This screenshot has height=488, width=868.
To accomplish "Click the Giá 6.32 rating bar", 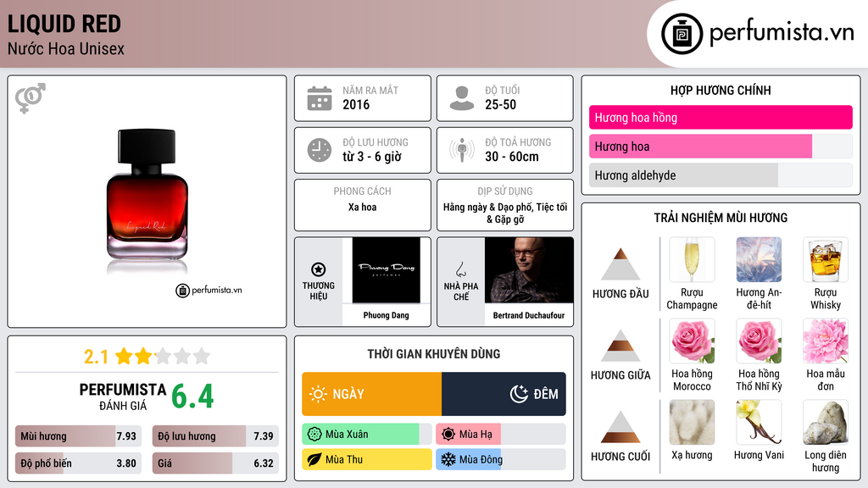I will 215,463.
